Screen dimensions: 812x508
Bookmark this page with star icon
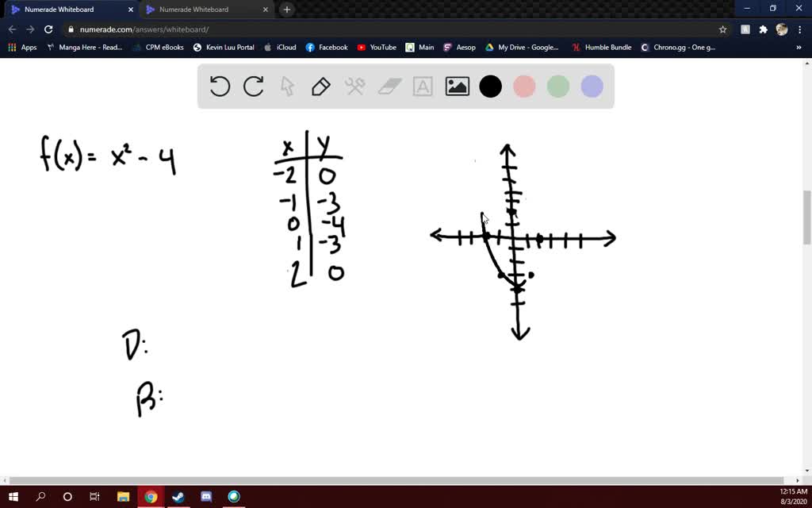pos(722,29)
